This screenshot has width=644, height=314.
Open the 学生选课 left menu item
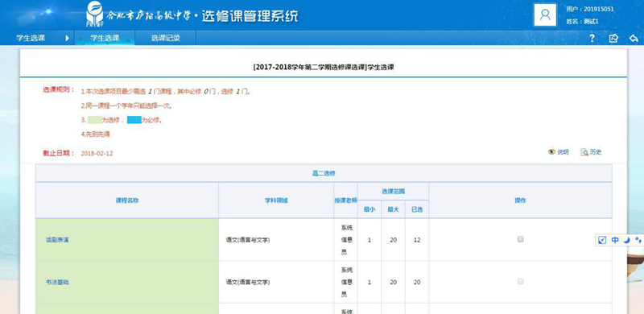(x=31, y=38)
